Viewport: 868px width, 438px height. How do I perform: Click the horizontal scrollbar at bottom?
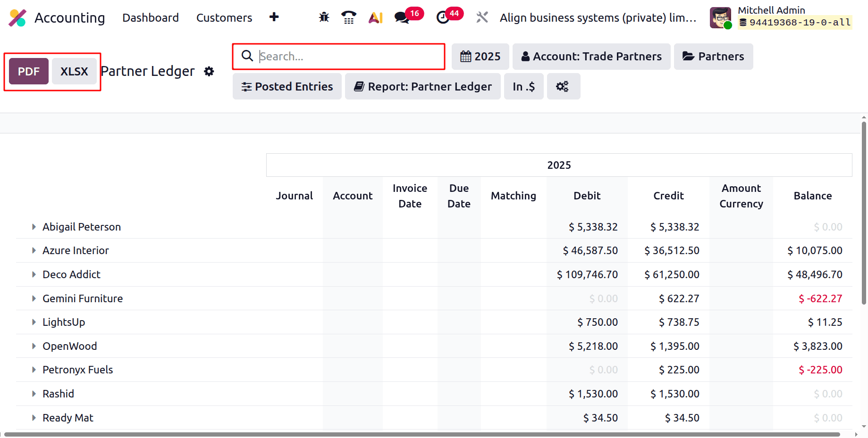point(422,434)
